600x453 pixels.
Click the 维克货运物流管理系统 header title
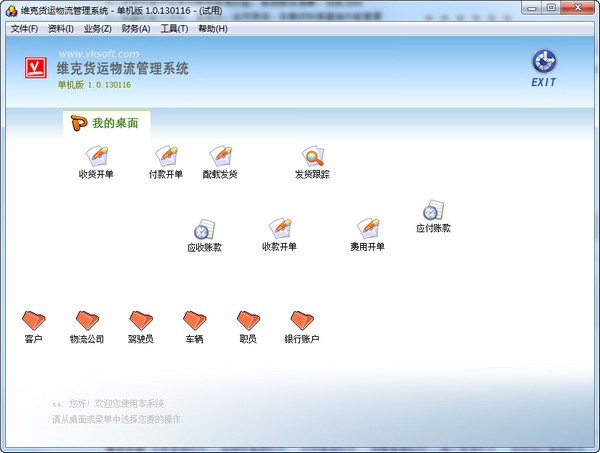pos(122,69)
